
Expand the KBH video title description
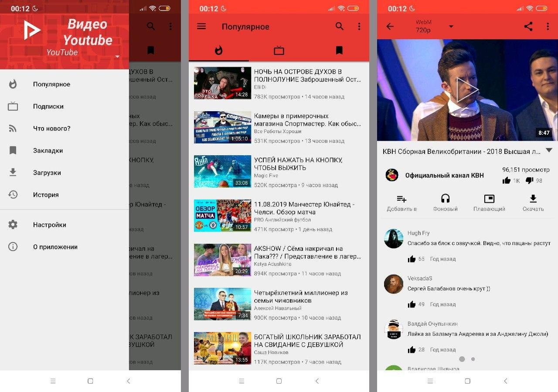coord(549,150)
